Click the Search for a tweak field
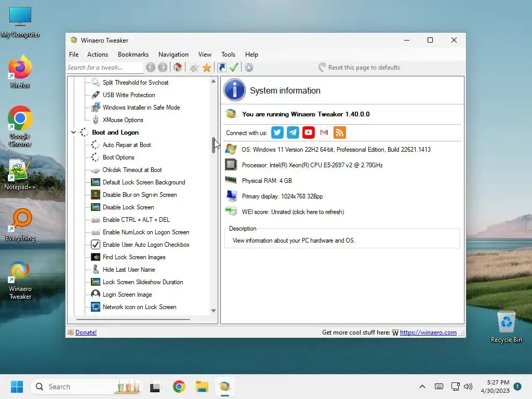Viewport: 532px width, 399px height. pyautogui.click(x=105, y=68)
